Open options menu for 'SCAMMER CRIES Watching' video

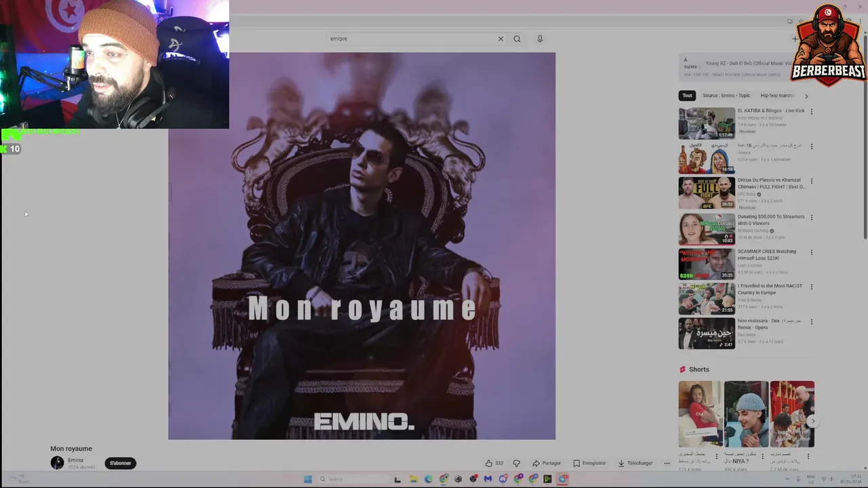pos(812,252)
